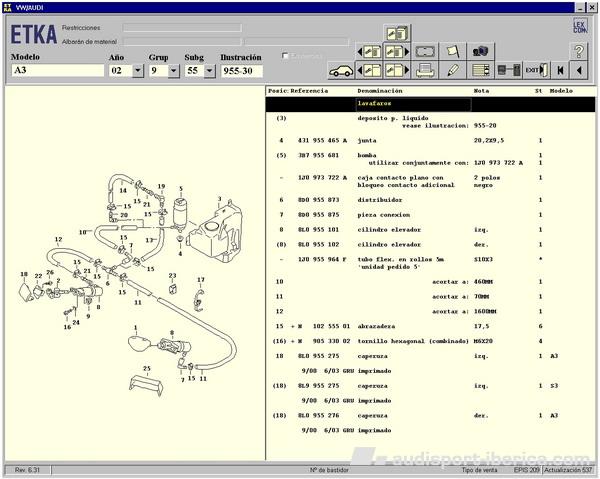Select position 12 acortar a 1600MM
Screen dimensions: 600x479
click(x=430, y=311)
